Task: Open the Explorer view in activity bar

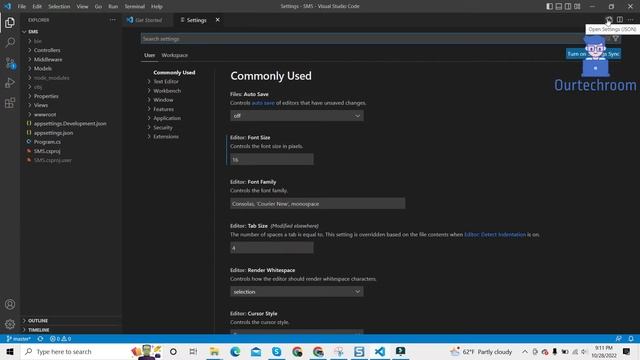Action: click(10, 22)
